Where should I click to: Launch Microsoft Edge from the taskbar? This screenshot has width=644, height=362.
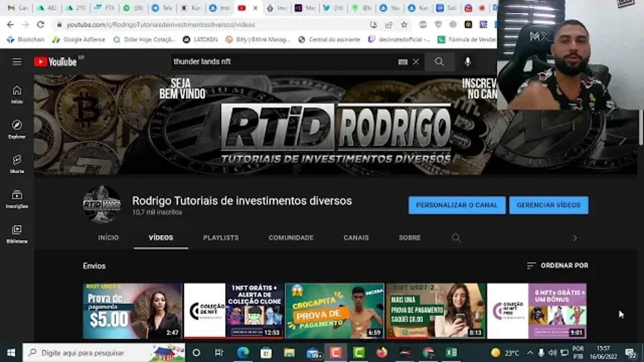(x=243, y=352)
